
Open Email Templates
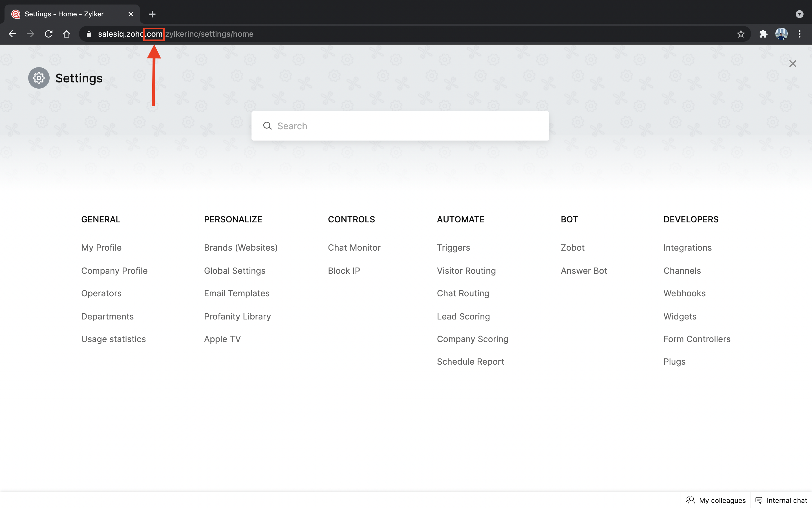point(237,294)
